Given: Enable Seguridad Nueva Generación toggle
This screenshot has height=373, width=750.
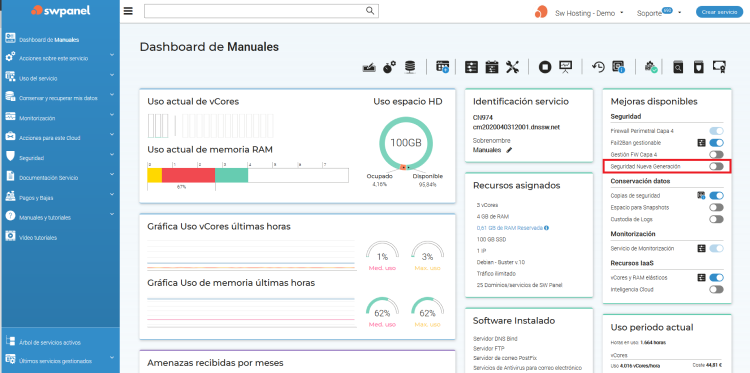Looking at the screenshot, I should pyautogui.click(x=716, y=166).
